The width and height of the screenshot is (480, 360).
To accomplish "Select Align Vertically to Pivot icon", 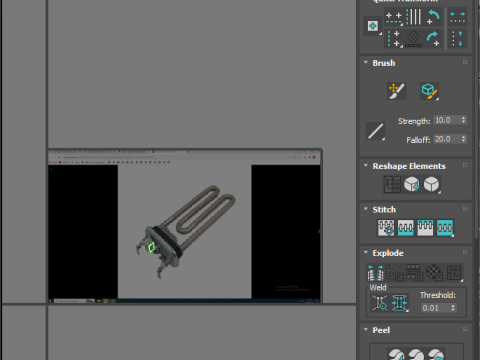I will [x=394, y=39].
